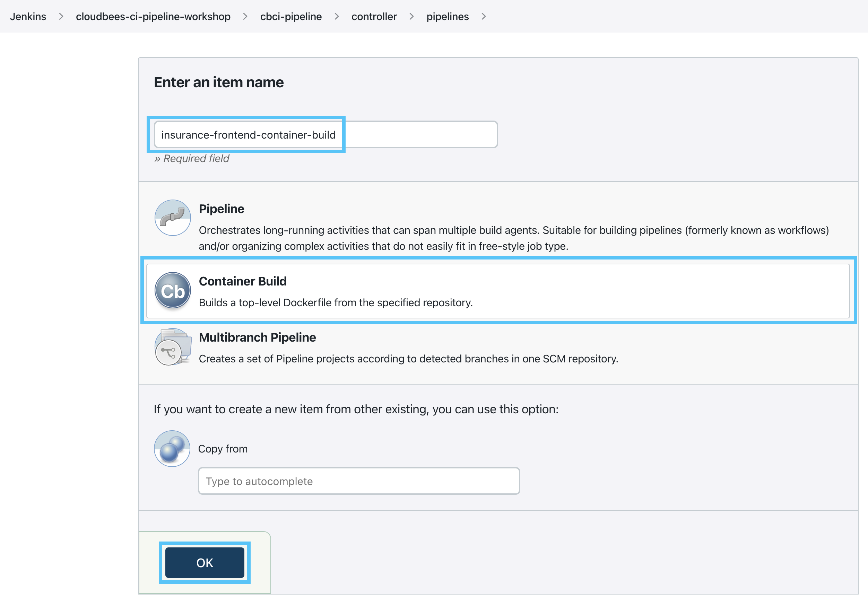Click the 'Copy from' label
Viewport: 868px width, 607px height.
point(223,449)
